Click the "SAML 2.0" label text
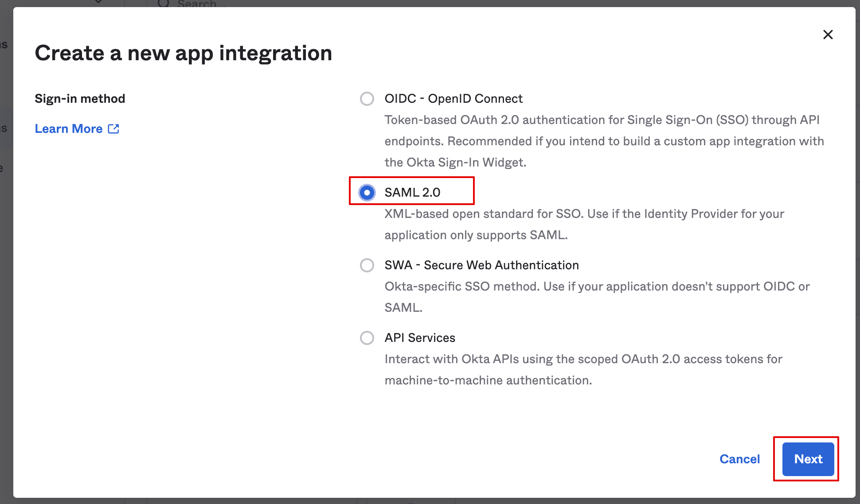The image size is (860, 504). (x=412, y=193)
